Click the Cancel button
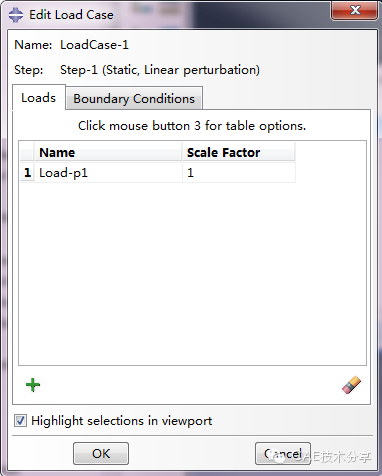This screenshot has width=382, height=476. click(x=283, y=453)
